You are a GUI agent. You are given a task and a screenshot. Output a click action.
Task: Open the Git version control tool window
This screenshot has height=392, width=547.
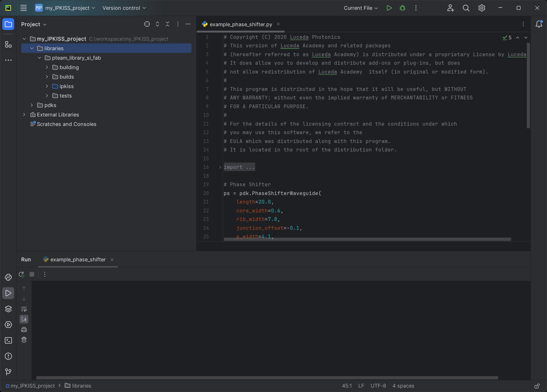(8, 372)
